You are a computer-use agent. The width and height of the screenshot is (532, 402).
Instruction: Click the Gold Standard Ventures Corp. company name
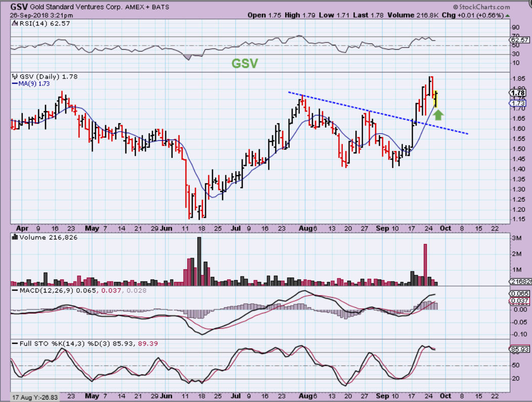click(76, 7)
